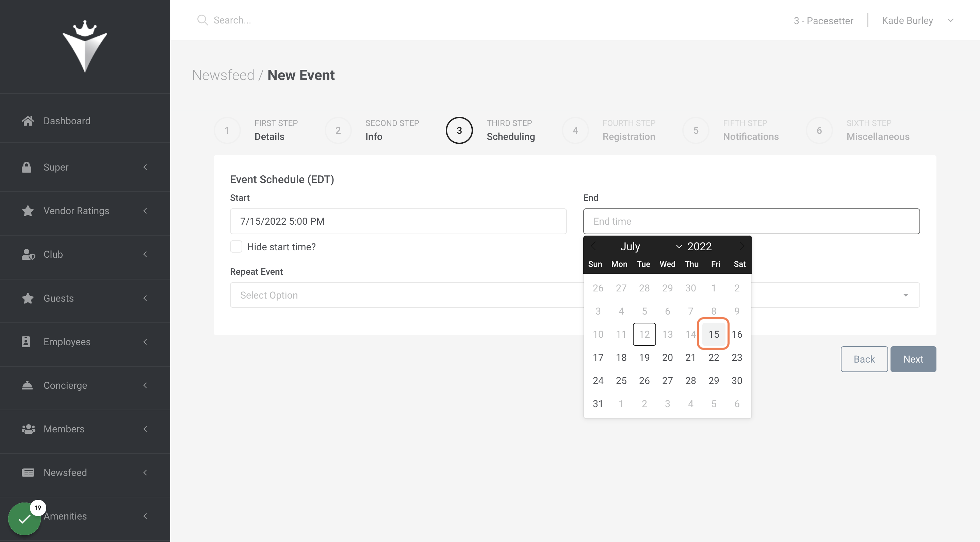Open Fifth Step Notifications

731,130
